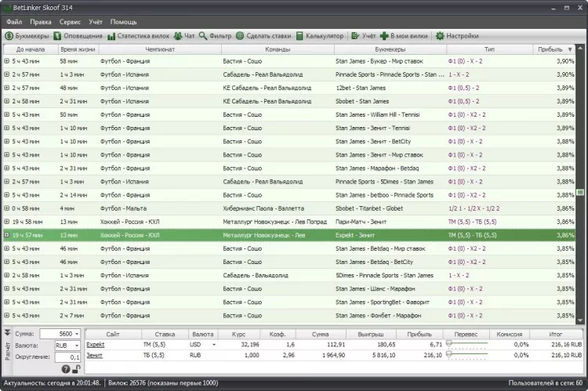
Task: Open the Сервис menu
Action: [x=70, y=22]
